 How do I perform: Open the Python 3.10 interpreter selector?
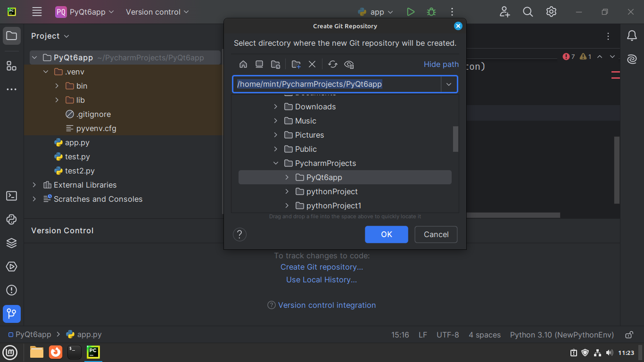pos(562,335)
